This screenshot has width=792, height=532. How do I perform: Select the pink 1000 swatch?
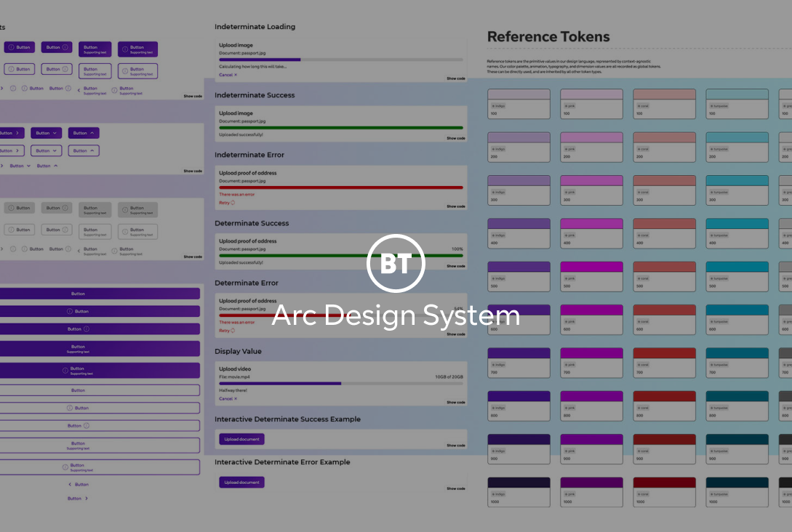tap(591, 492)
